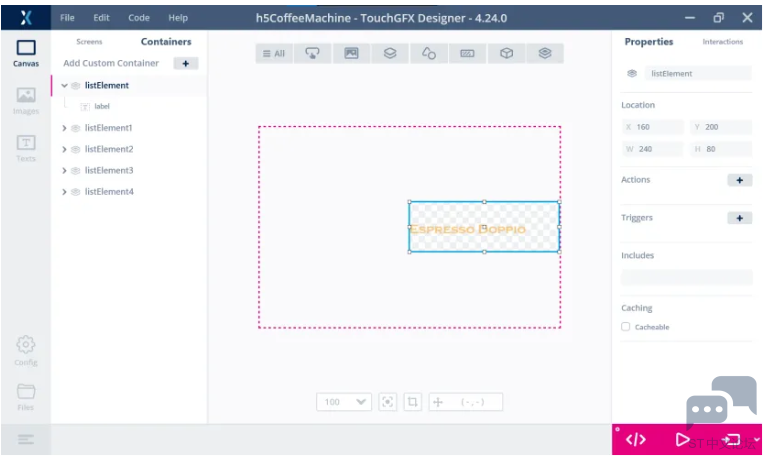Open the Canvas view in the sidebar
This screenshot has width=765, height=459.
(26, 53)
